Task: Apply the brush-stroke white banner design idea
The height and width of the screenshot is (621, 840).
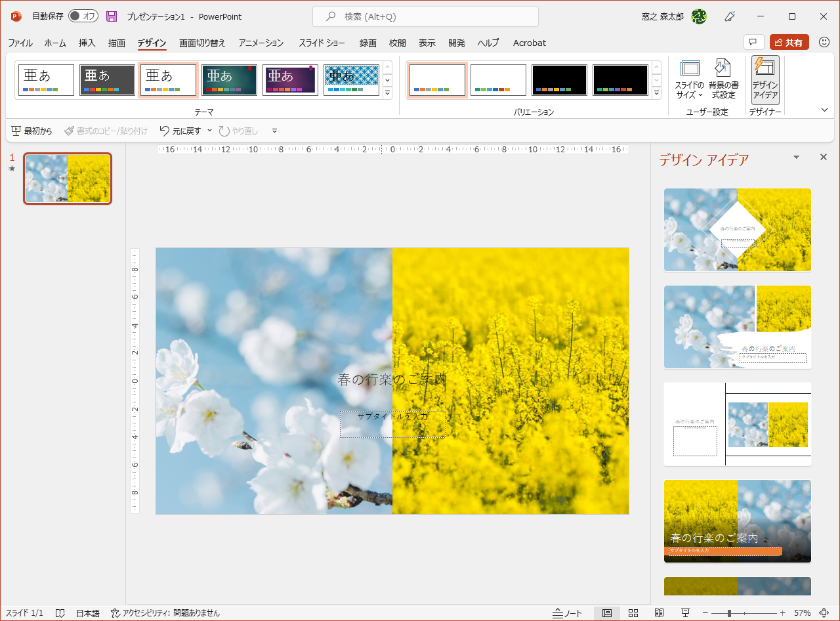Action: [x=738, y=327]
